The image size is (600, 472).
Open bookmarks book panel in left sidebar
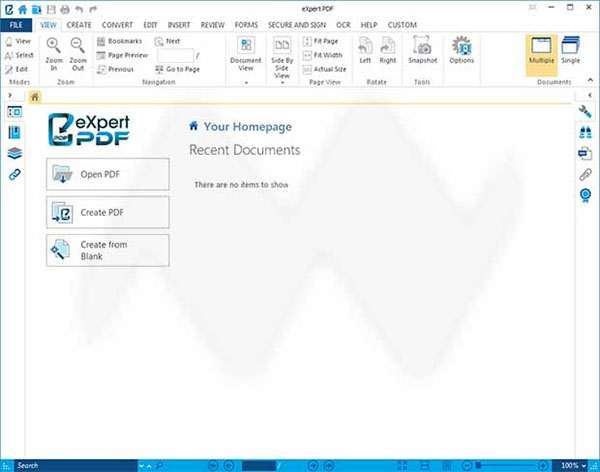click(x=15, y=132)
